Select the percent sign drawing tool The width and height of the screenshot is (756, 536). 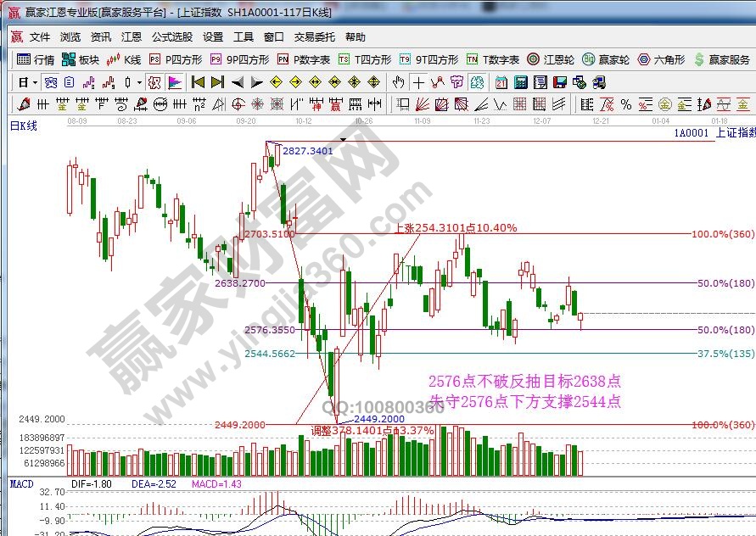[x=625, y=104]
